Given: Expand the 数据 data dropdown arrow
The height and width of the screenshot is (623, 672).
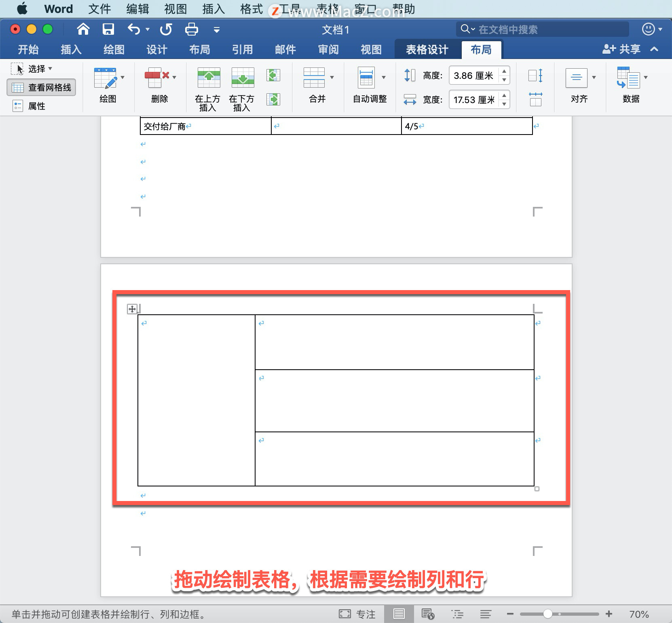Looking at the screenshot, I should (645, 77).
